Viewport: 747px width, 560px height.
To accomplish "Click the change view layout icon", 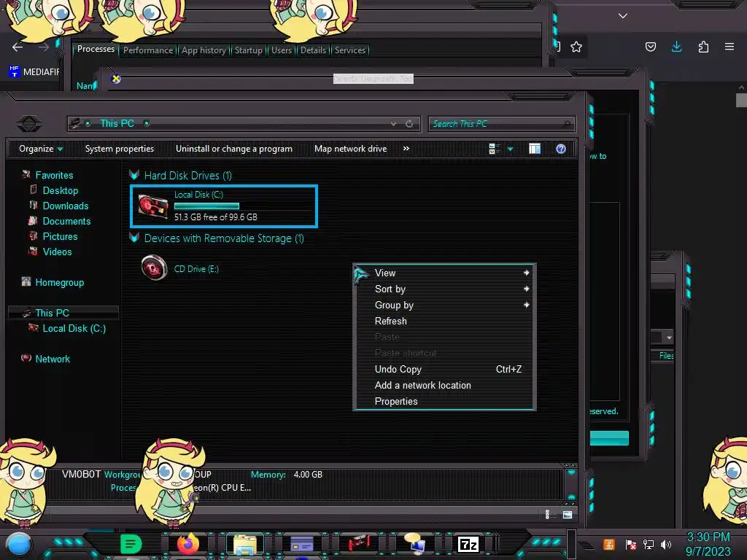I will tap(495, 149).
